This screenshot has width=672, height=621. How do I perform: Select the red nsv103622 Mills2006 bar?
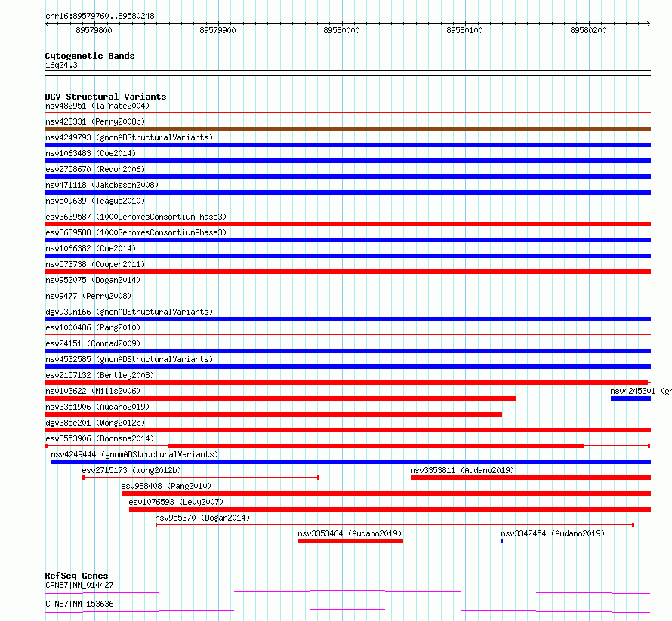coord(280,398)
